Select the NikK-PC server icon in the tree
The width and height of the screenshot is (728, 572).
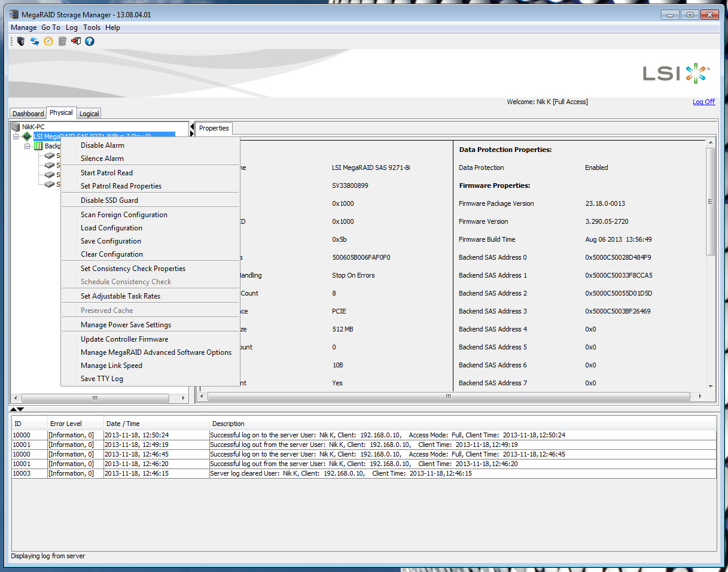pyautogui.click(x=16, y=127)
